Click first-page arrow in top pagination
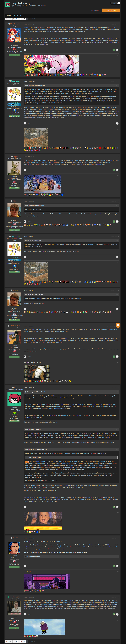Viewport: 126px width, 644px height. coord(6,19)
